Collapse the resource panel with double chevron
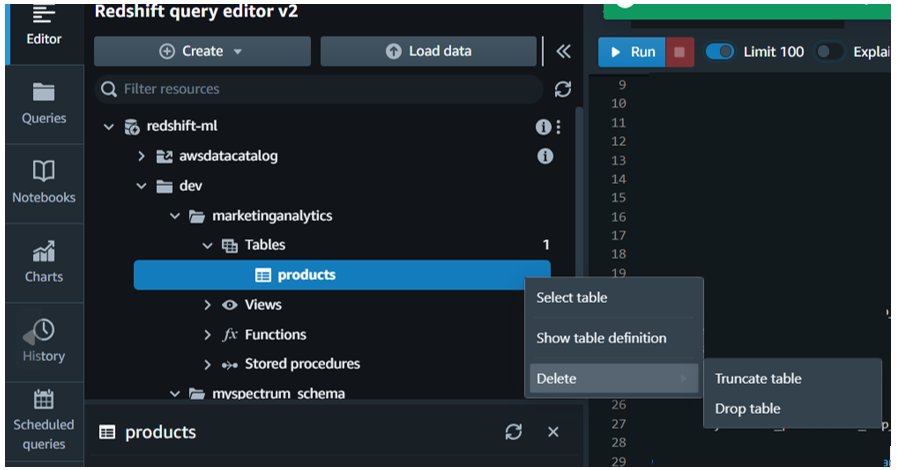The image size is (897, 470). tap(563, 51)
